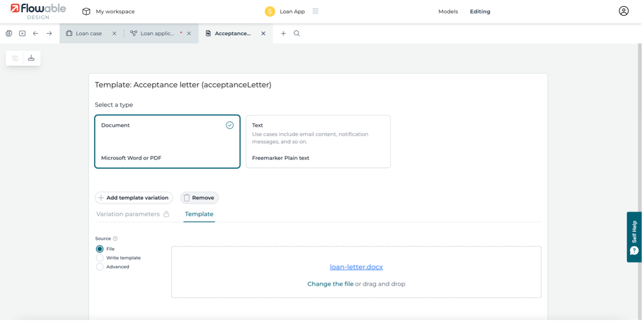Navigate forward with the right arrow
This screenshot has width=644, height=322.
click(49, 33)
